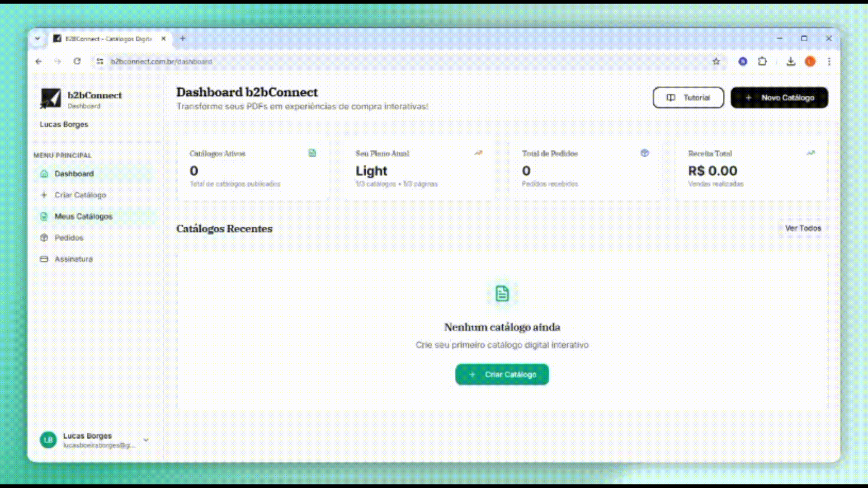
Task: Click the black Novo Catálogo button
Action: [779, 98]
